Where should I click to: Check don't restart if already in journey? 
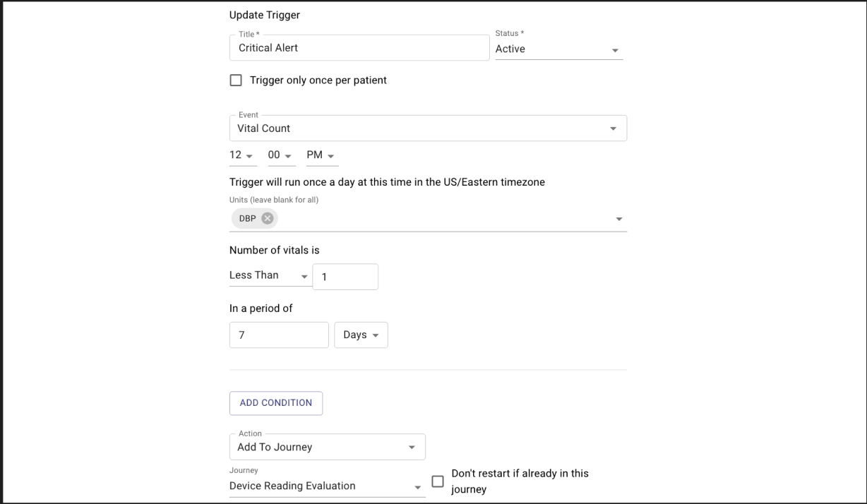click(438, 481)
